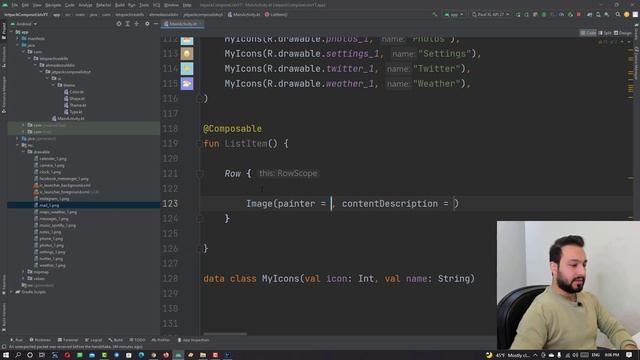640x360 pixels.
Task: Click MainActivity.kt in the breadcrumb bar
Action: tap(244, 14)
